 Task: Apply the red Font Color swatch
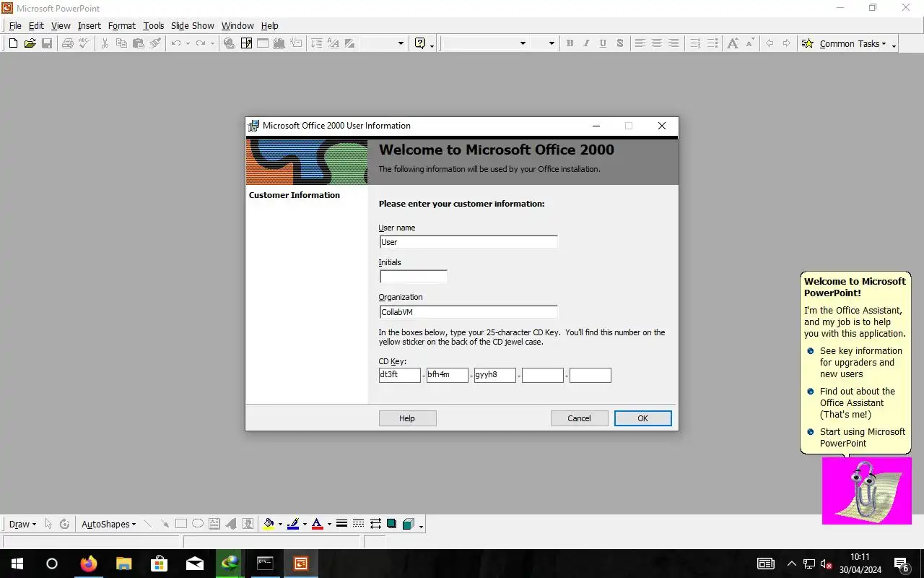click(x=317, y=524)
